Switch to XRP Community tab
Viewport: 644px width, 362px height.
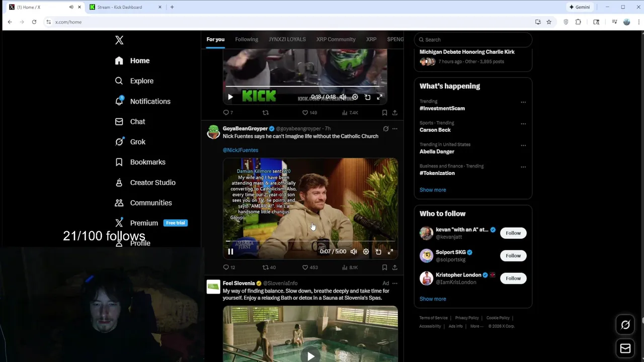(336, 39)
